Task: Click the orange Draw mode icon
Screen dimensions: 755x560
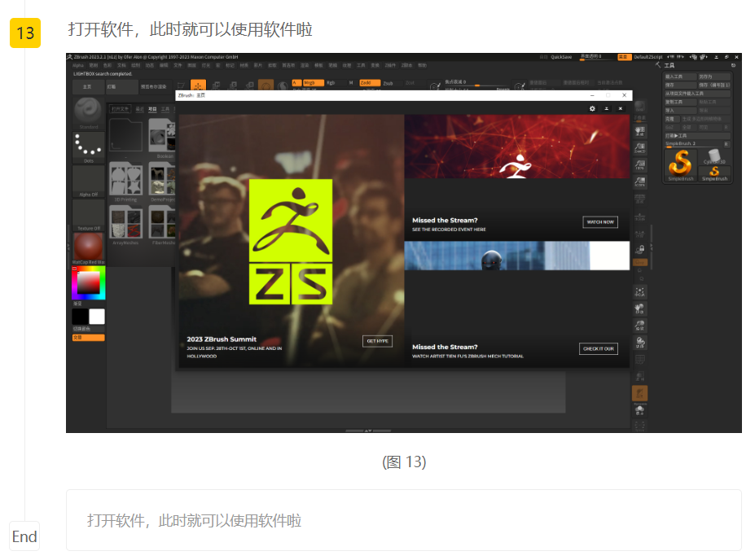Action: pos(197,85)
